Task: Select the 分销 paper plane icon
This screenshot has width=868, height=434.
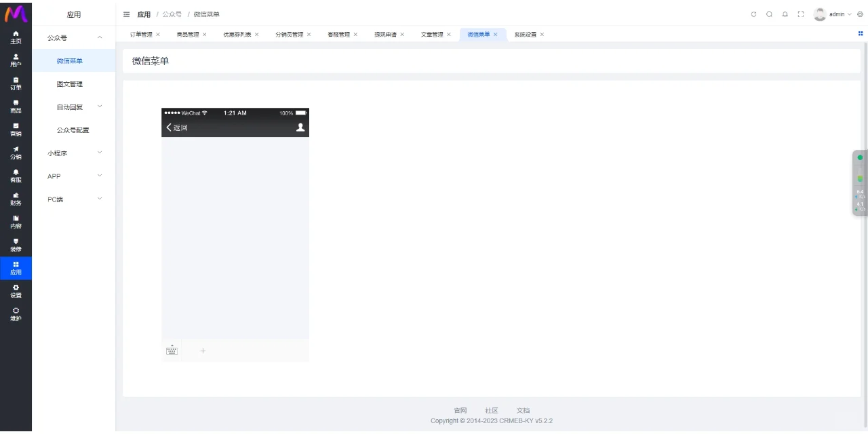Action: click(16, 153)
